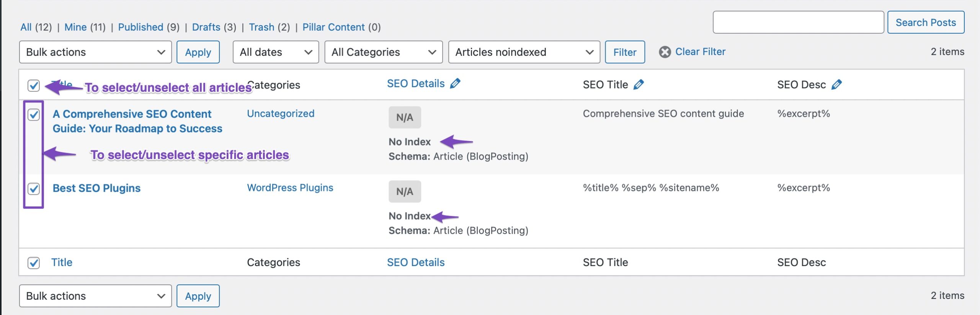
Task: Click the N/A score badge for Best SEO Plugins
Action: (x=405, y=192)
